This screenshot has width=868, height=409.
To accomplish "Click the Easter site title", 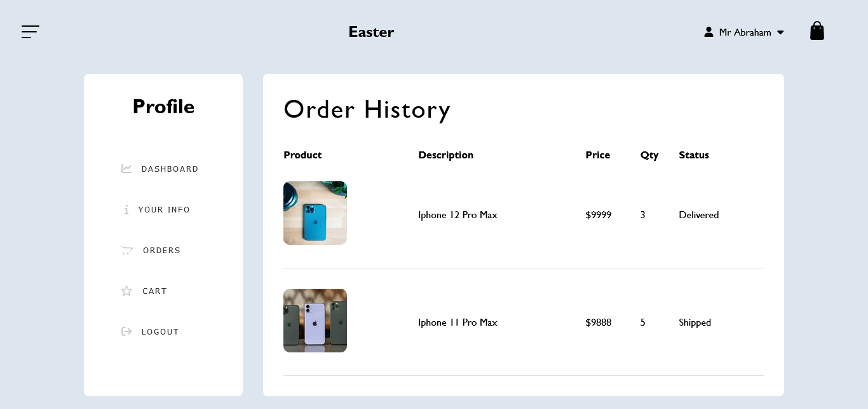I will pyautogui.click(x=371, y=31).
